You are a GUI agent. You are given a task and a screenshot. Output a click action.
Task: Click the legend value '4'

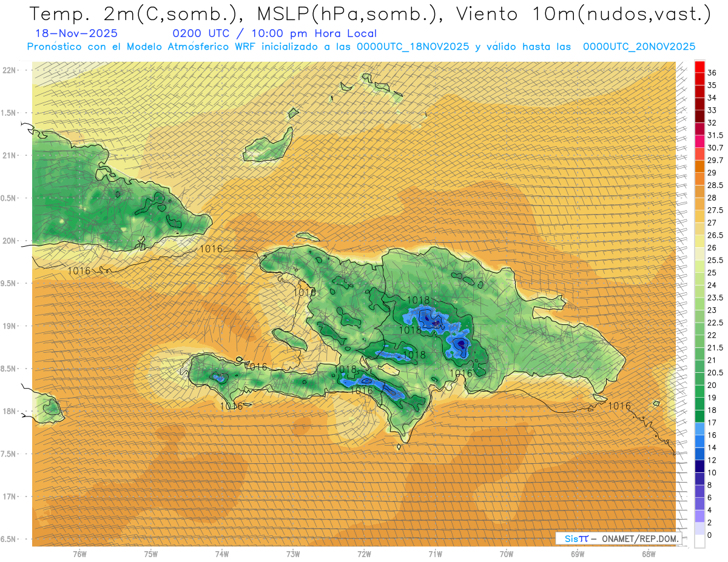(710, 510)
